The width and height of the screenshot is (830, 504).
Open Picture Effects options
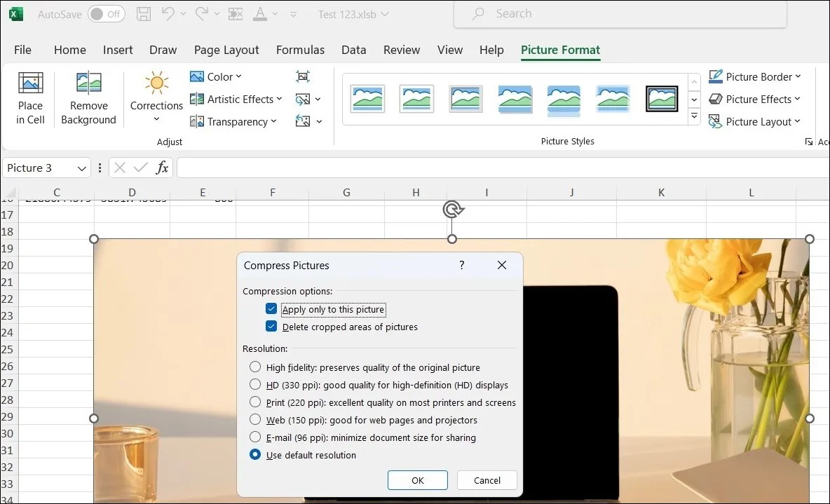tap(755, 99)
